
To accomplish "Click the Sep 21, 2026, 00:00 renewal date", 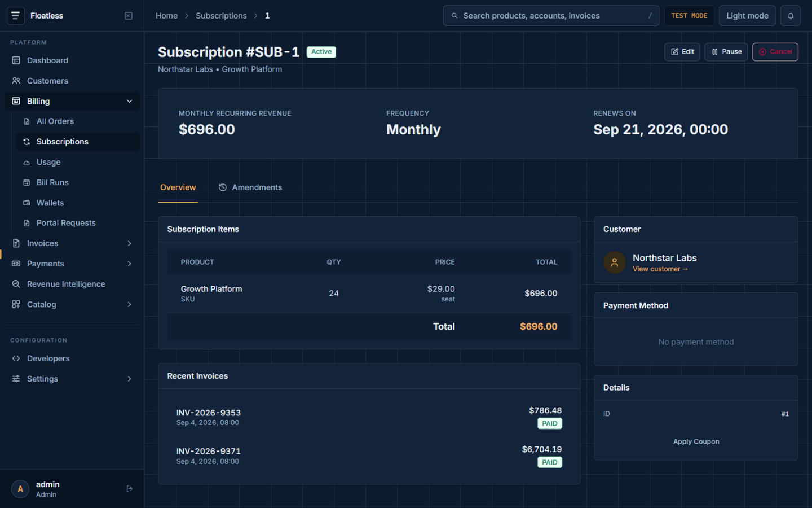I will [x=660, y=129].
